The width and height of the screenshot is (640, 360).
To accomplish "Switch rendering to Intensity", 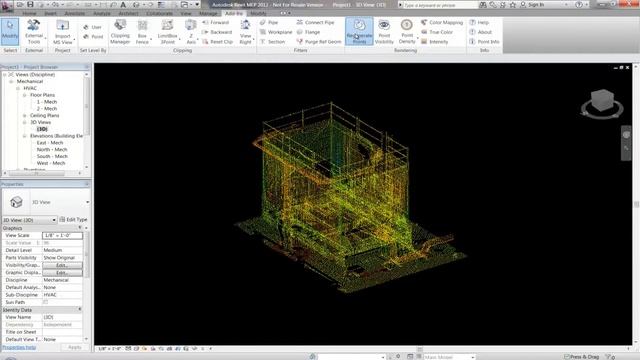I will (x=434, y=42).
